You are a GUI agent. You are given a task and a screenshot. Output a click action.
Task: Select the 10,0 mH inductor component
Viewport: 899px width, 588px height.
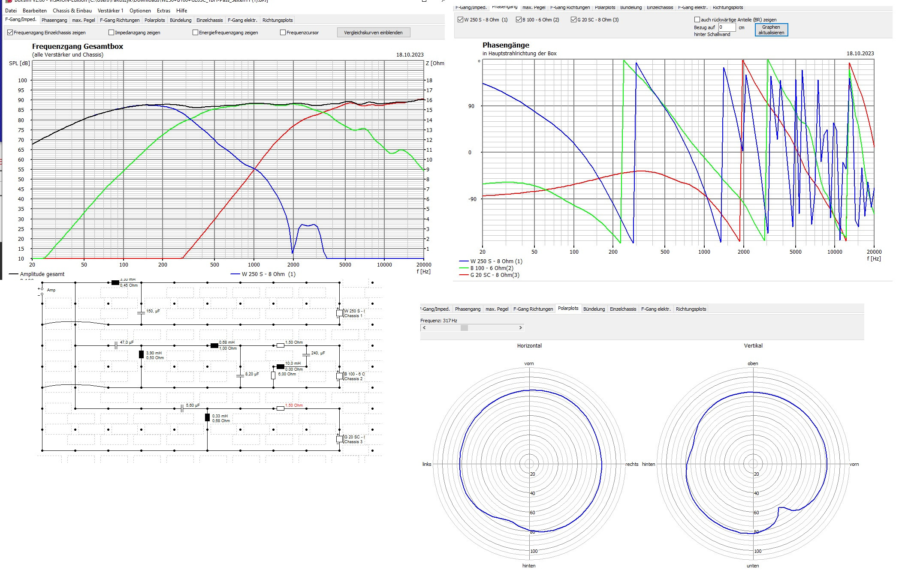[280, 366]
